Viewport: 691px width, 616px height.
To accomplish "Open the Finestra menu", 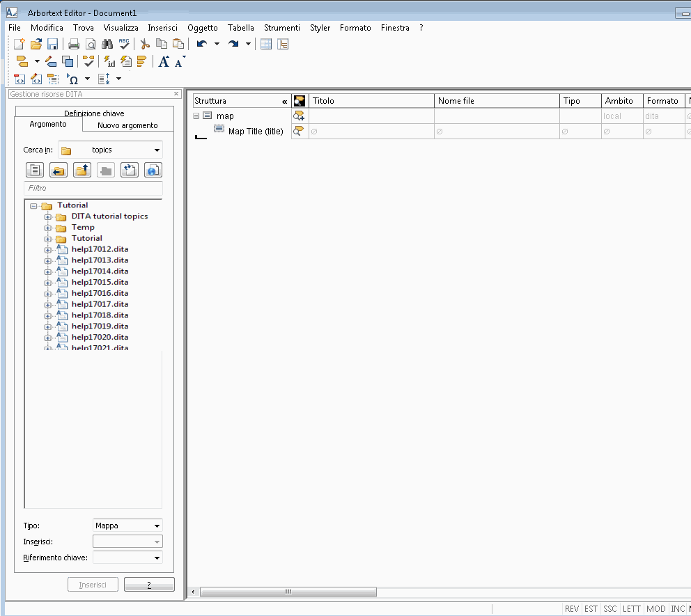I will (395, 28).
